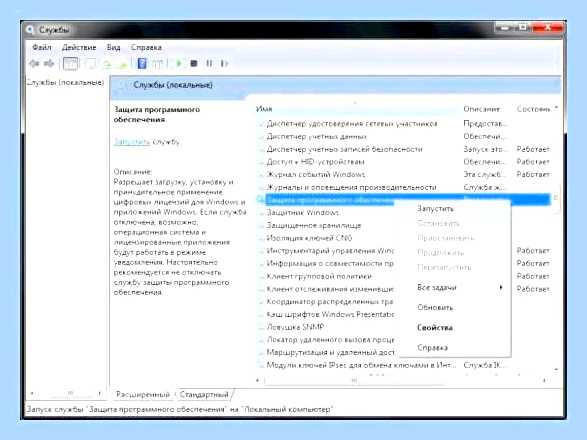Select the Доступ к HID-устройствам service
The image size is (587, 440).
(x=315, y=162)
